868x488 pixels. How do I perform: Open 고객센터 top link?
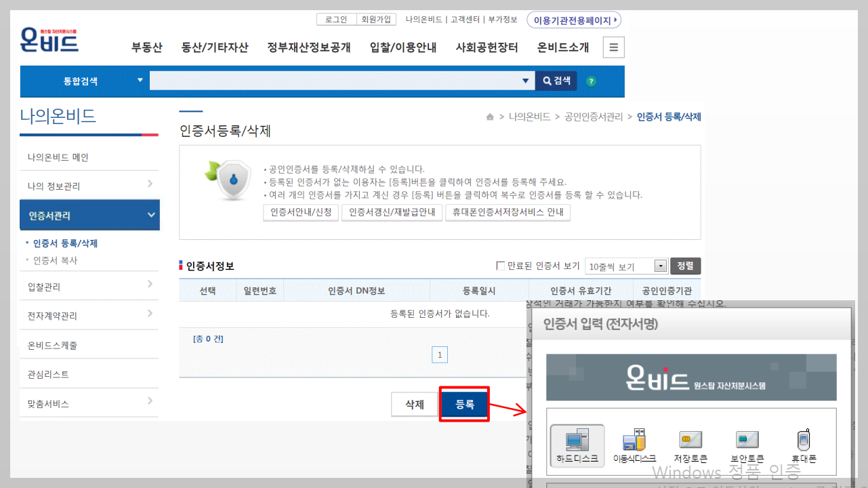click(466, 20)
